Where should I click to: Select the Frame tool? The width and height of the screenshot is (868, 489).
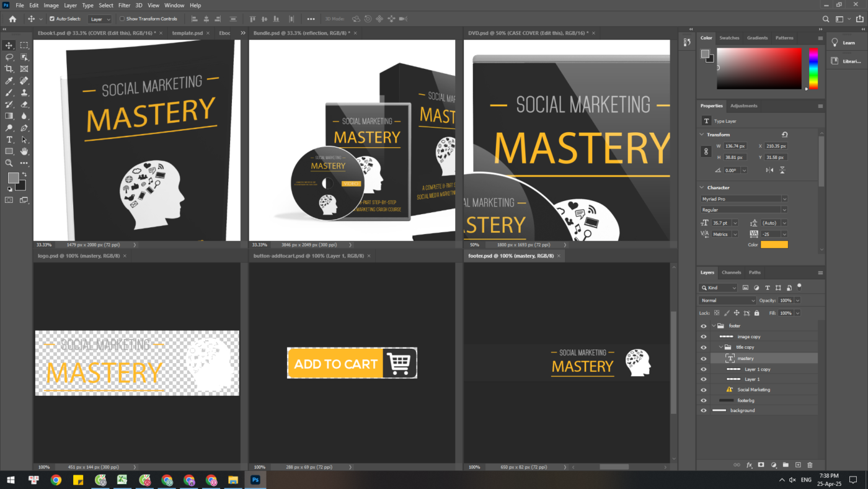[24, 69]
